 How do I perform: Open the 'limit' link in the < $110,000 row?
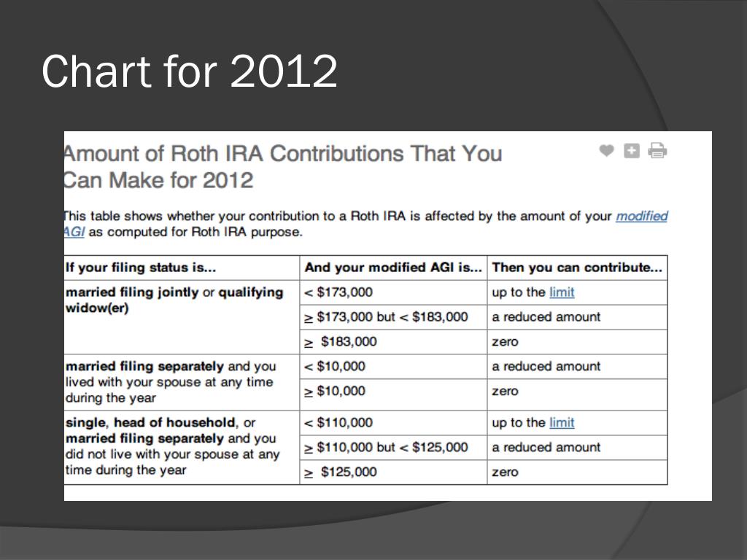tap(562, 422)
